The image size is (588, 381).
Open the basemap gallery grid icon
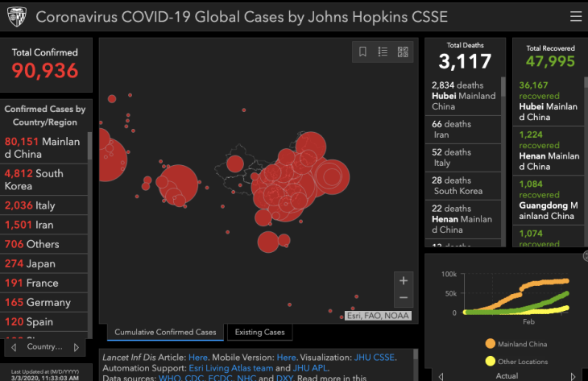(x=403, y=52)
